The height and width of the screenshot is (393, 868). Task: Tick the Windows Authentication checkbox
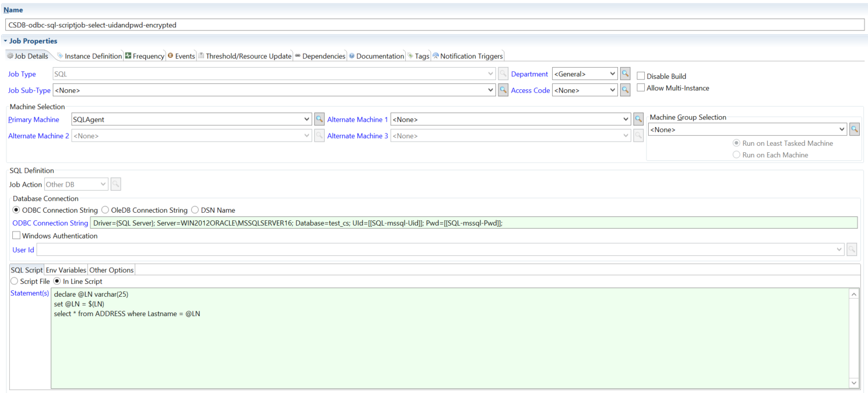point(16,236)
